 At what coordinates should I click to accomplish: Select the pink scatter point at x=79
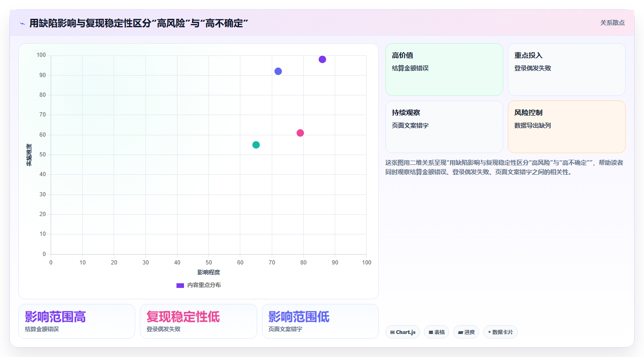(x=300, y=133)
